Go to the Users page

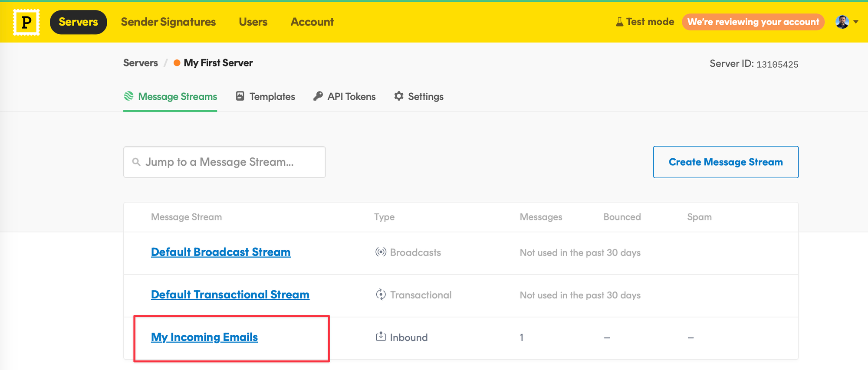[253, 22]
